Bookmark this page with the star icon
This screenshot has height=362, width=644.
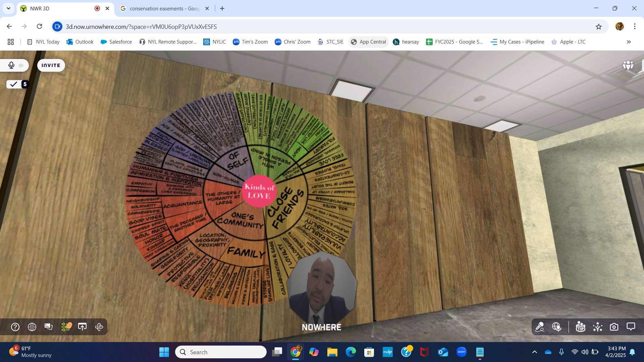tap(599, 26)
